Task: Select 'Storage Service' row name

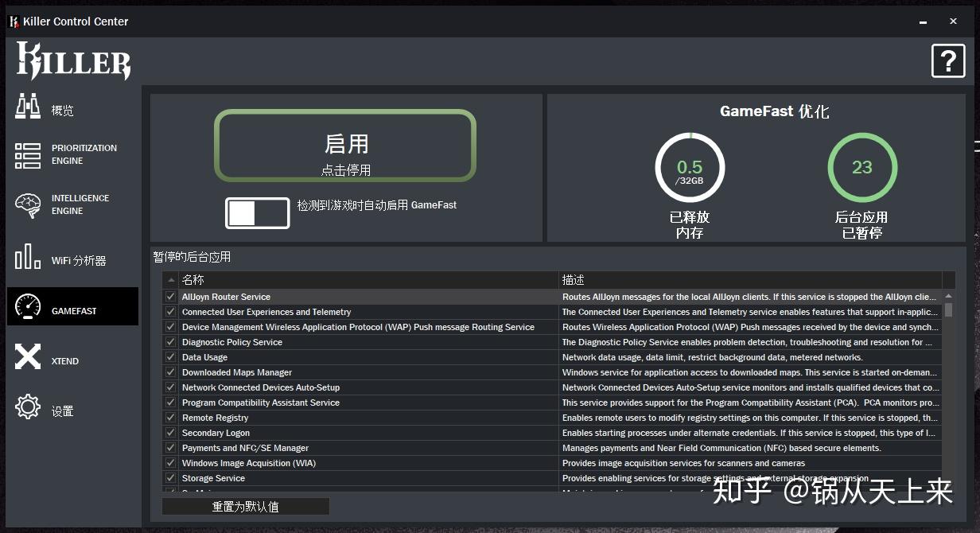Action: pyautogui.click(x=214, y=478)
